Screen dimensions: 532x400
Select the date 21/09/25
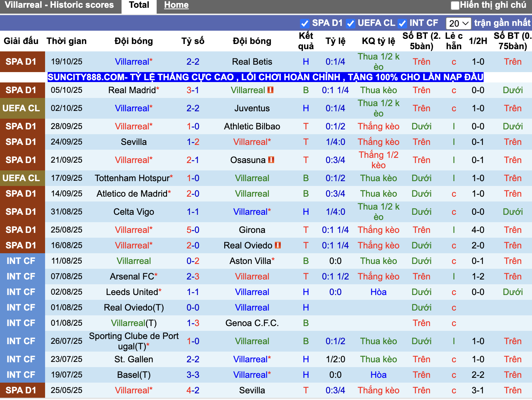[66, 160]
